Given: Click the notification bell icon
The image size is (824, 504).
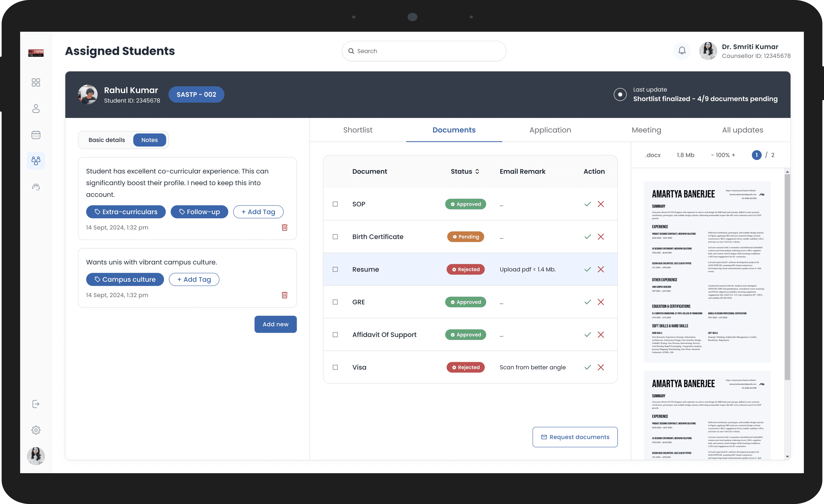Looking at the screenshot, I should [682, 51].
